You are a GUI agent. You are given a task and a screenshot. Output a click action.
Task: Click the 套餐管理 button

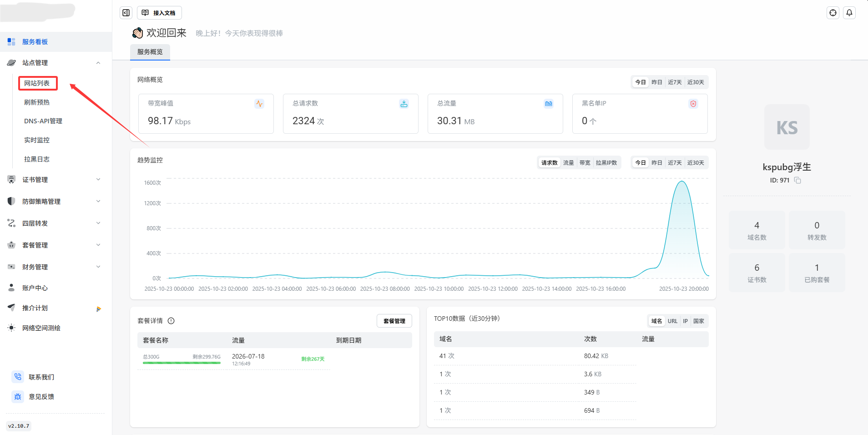click(x=394, y=321)
